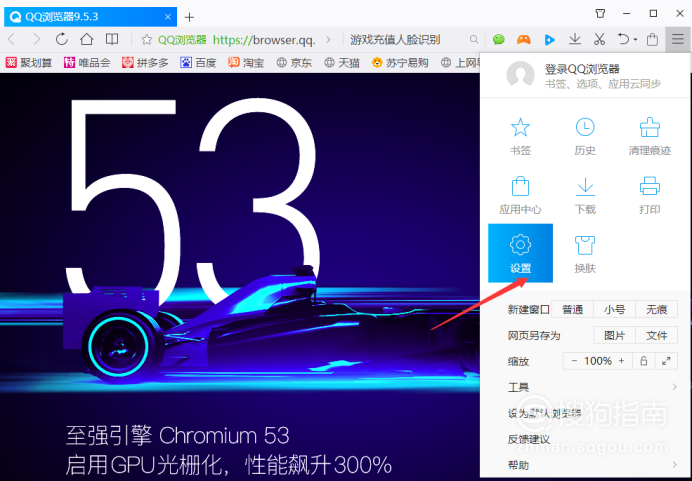Go forward with the forward arrow
The height and width of the screenshot is (481, 692).
point(37,40)
